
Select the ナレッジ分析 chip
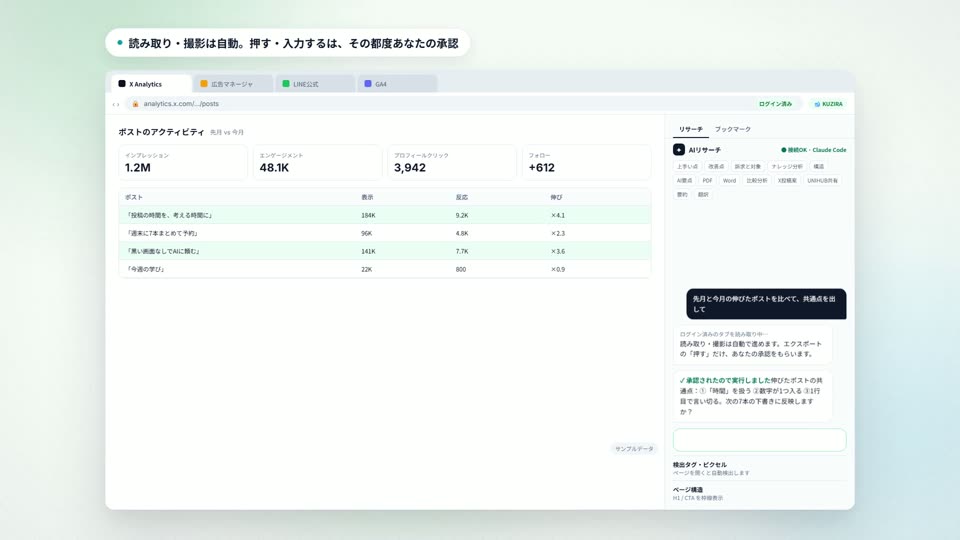[787, 167]
